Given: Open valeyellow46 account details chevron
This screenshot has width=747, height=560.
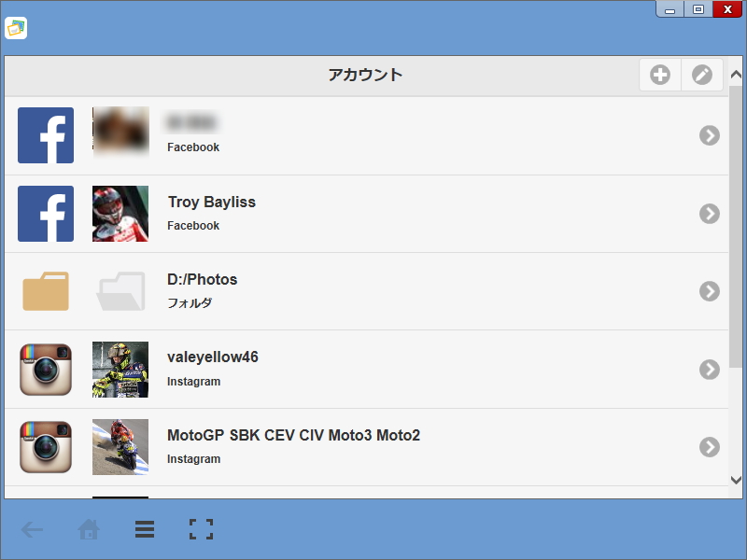Looking at the screenshot, I should [708, 370].
